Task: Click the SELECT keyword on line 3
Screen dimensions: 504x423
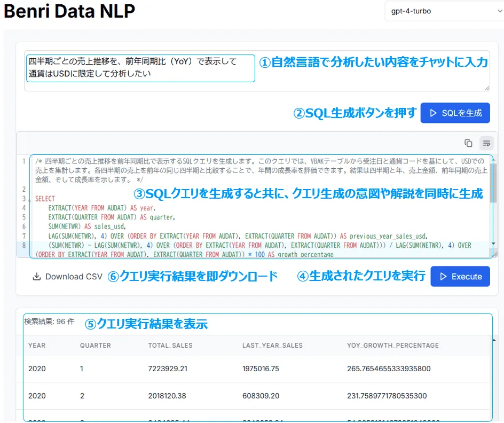Action: (x=45, y=199)
